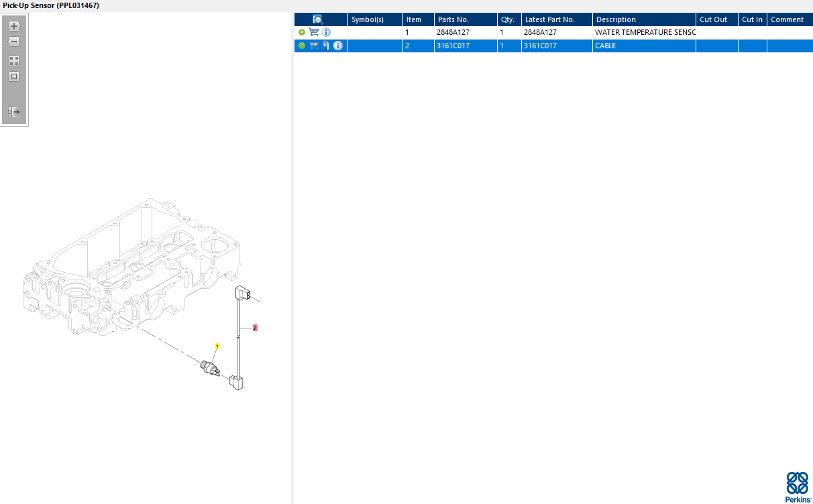Click the Description column header
813x504 pixels.
tap(644, 19)
